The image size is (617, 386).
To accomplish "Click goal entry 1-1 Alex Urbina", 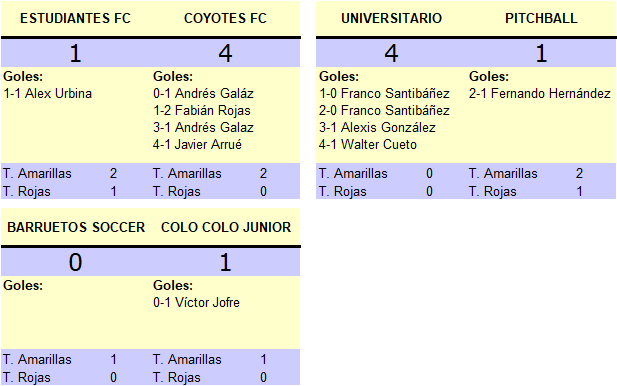I will click(48, 94).
